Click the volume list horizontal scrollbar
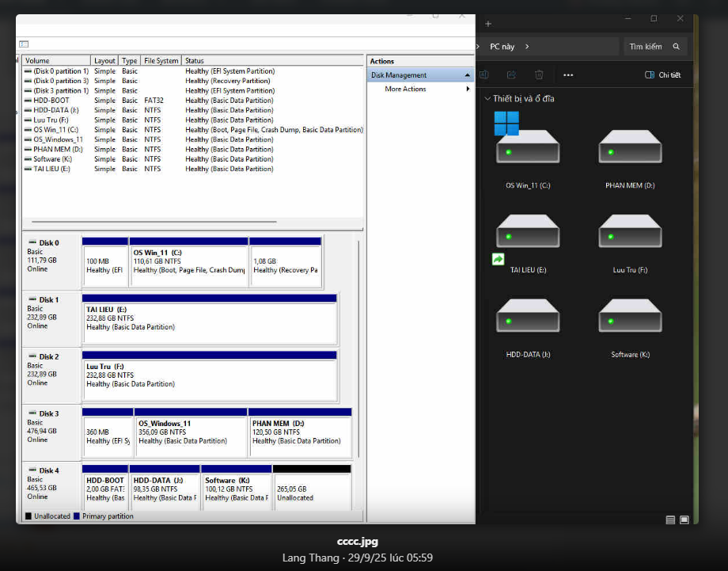728x571 pixels. click(154, 222)
